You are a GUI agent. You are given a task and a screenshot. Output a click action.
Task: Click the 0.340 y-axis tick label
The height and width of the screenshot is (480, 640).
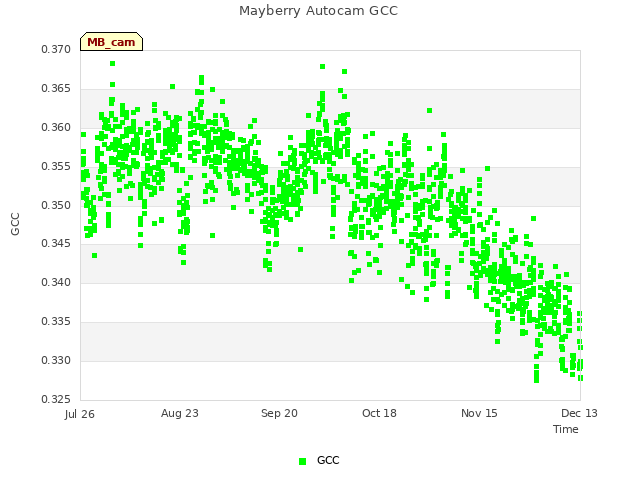tap(56, 282)
